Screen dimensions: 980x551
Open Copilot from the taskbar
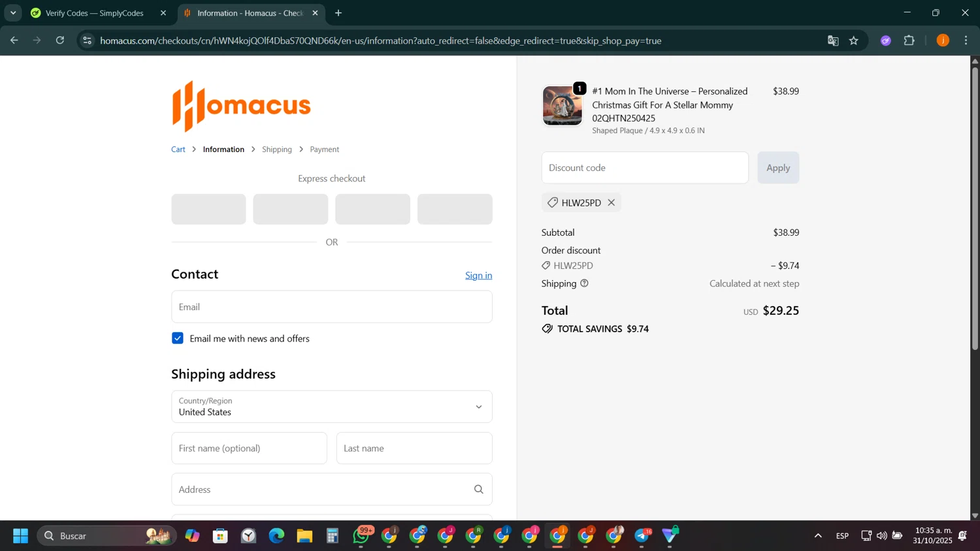tap(192, 536)
